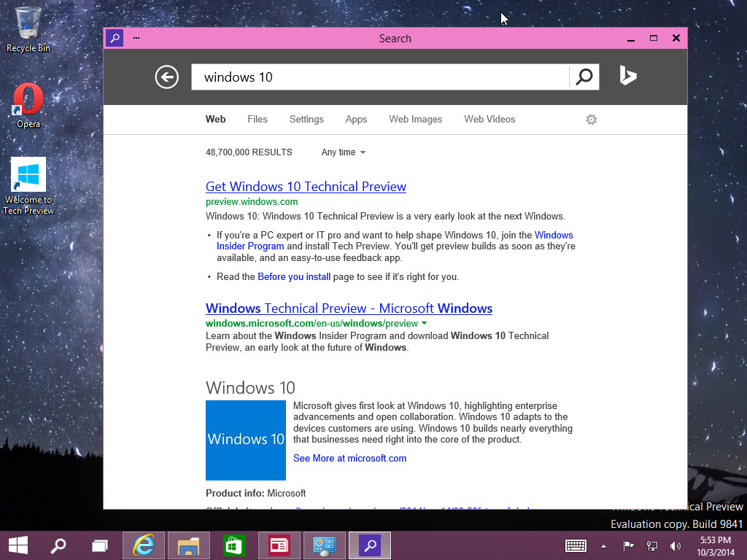Click the magnifier search submit button
747x560 pixels.
coord(584,77)
